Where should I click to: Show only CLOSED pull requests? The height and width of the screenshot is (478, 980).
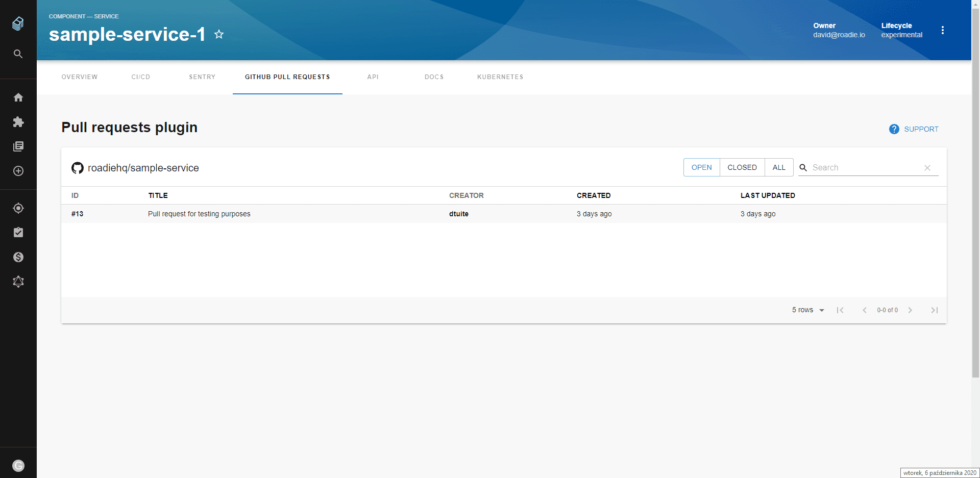pyautogui.click(x=742, y=167)
